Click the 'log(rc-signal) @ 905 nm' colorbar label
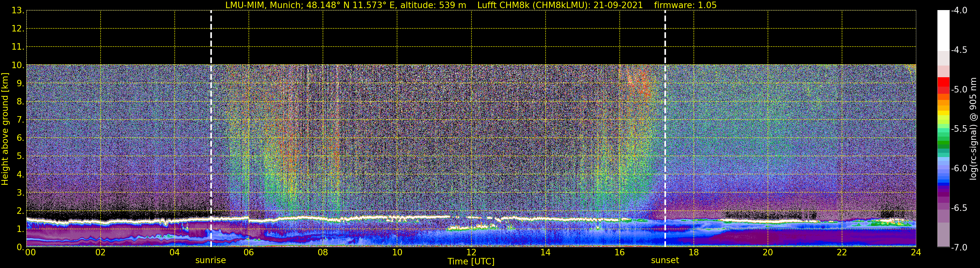The height and width of the screenshot is (268, 980). click(973, 129)
